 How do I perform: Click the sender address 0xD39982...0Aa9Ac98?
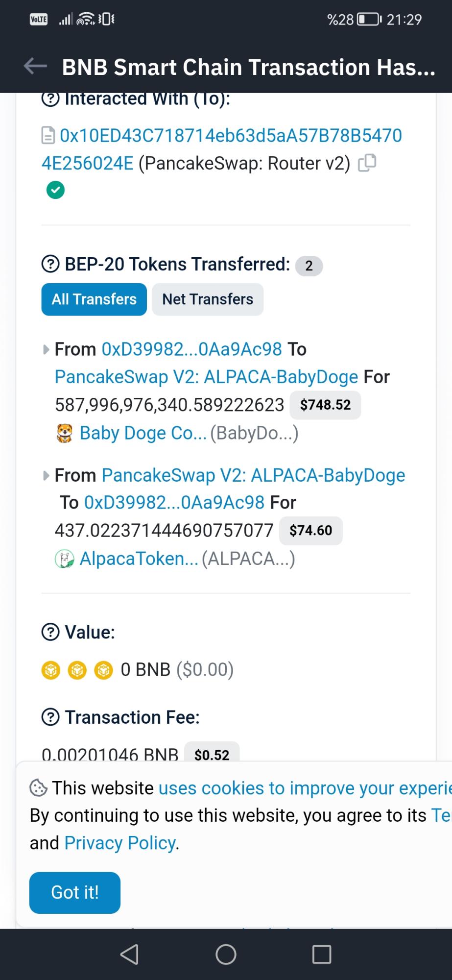click(191, 349)
